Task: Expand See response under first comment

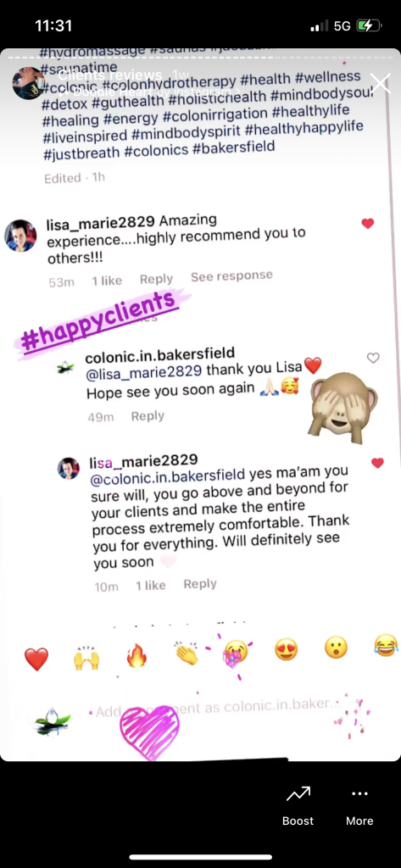Action: click(x=231, y=275)
